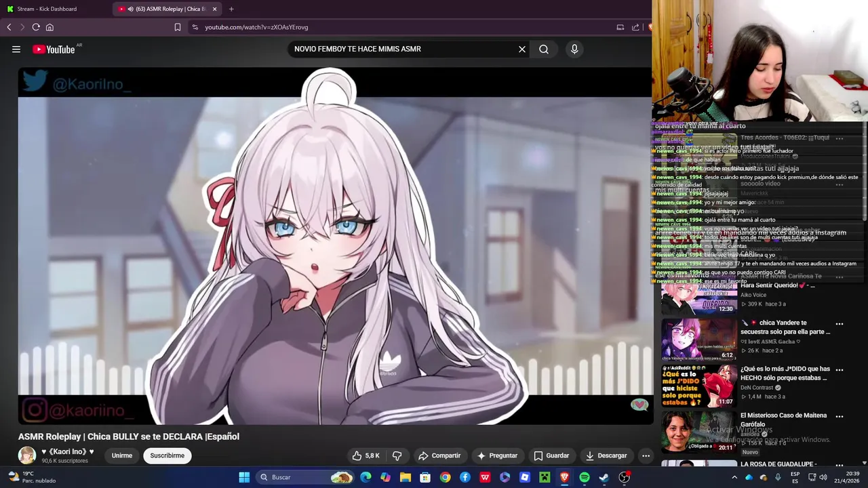Go back with the browser back arrow
This screenshot has width=868, height=488.
tap(9, 27)
